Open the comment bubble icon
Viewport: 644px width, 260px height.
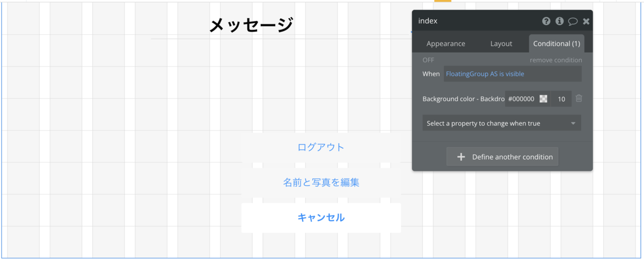pyautogui.click(x=573, y=21)
